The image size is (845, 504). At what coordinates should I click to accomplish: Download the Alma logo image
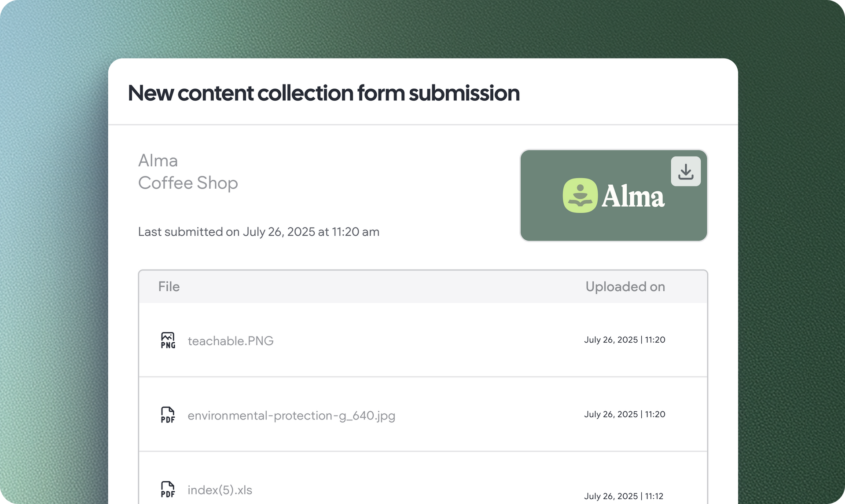686,172
